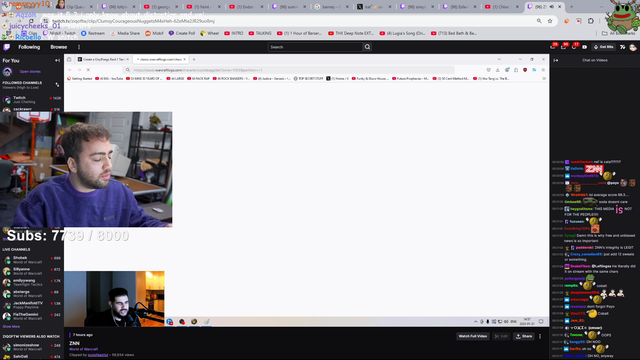The width and height of the screenshot is (640, 360).
Task: Open the THX Deep Note bookmark
Action: 351,33
